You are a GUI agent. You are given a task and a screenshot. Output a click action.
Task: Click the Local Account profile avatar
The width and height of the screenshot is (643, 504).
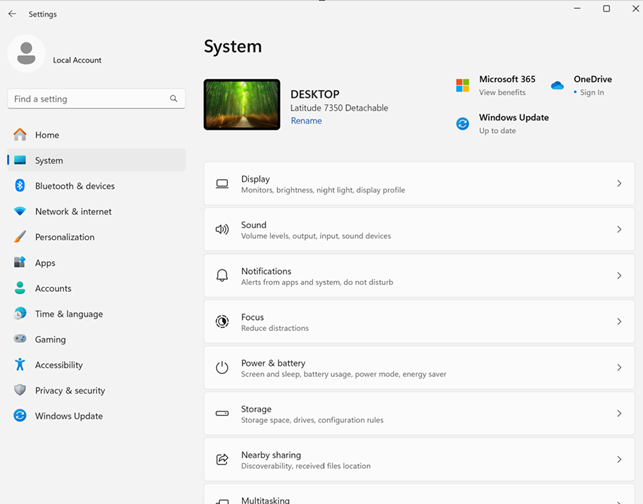point(26,53)
